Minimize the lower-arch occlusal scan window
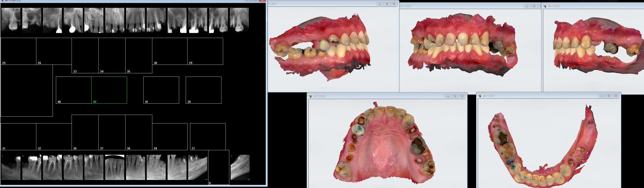This screenshot has height=188, width=644. pyautogui.click(x=602, y=96)
